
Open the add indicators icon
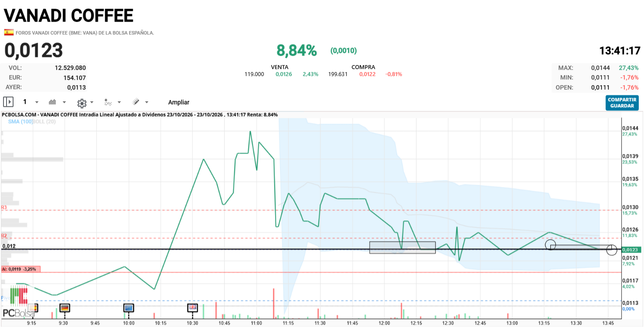[108, 102]
